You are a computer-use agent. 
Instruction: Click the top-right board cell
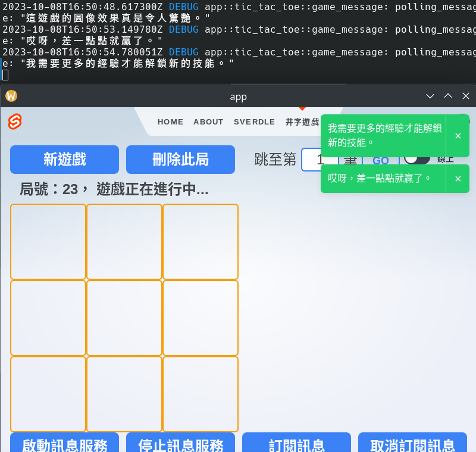(201, 242)
